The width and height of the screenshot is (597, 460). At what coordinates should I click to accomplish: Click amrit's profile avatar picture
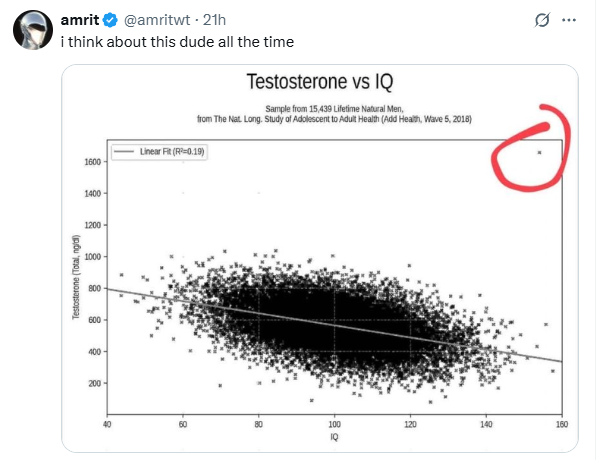pyautogui.click(x=33, y=30)
